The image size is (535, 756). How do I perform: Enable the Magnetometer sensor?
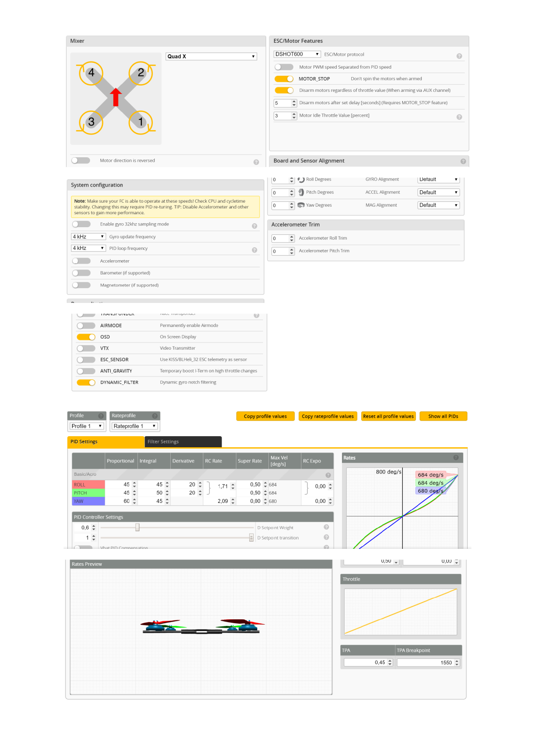pyautogui.click(x=81, y=285)
